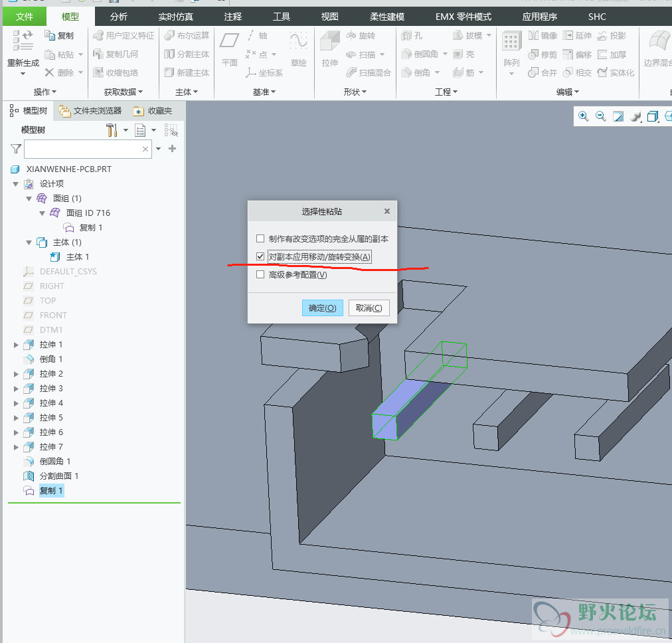Image resolution: width=672 pixels, height=643 pixels.
Task: Click the zoom out icon in view toolbar
Action: 601,116
